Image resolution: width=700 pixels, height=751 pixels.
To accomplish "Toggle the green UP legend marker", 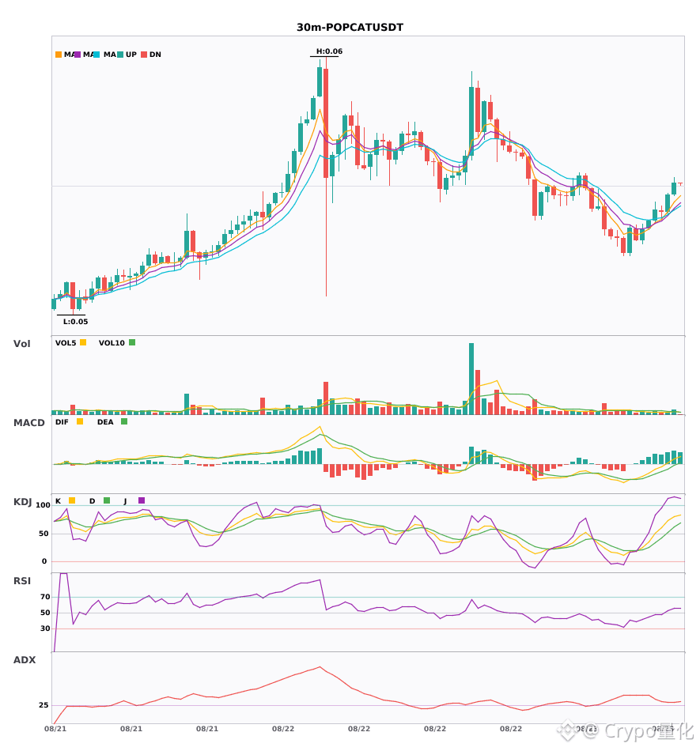I will click(x=120, y=55).
